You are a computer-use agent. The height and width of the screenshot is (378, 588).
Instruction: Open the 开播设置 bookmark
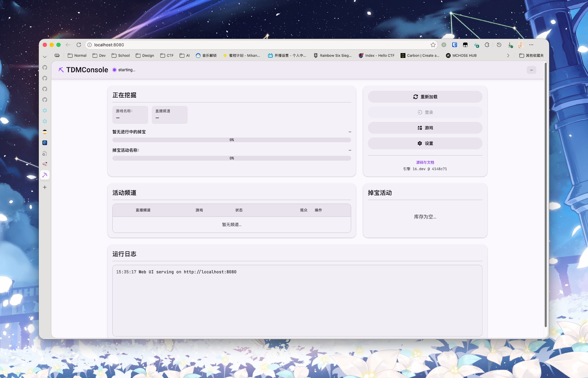pyautogui.click(x=287, y=55)
